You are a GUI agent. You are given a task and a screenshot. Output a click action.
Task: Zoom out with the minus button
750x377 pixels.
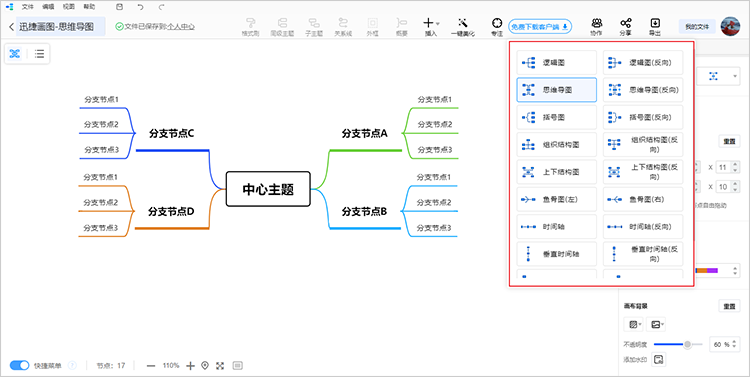(x=151, y=366)
